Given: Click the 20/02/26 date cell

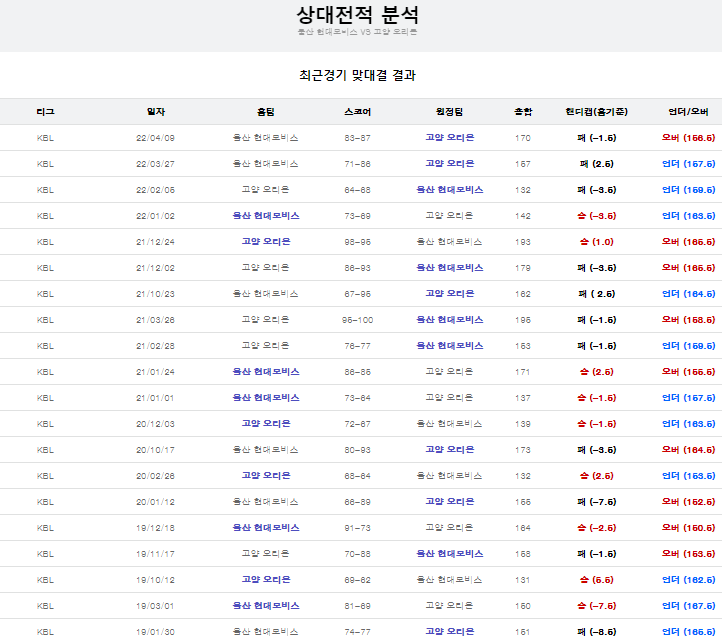Looking at the screenshot, I should 156,476.
